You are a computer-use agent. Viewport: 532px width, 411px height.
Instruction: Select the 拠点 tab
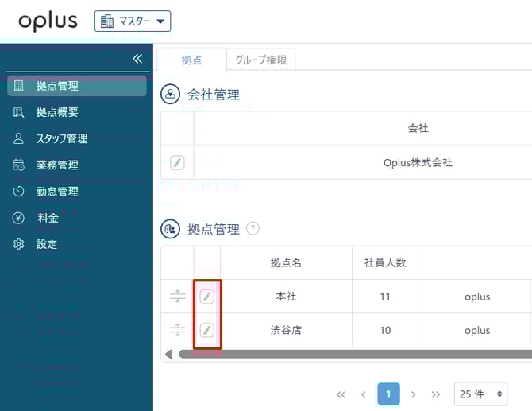click(x=191, y=60)
